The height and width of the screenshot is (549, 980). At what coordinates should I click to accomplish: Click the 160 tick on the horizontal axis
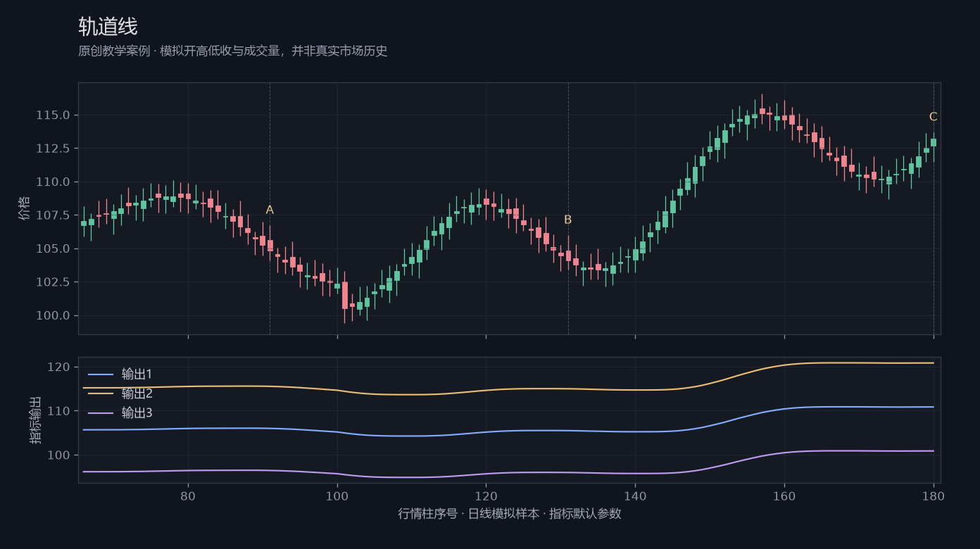pyautogui.click(x=784, y=496)
